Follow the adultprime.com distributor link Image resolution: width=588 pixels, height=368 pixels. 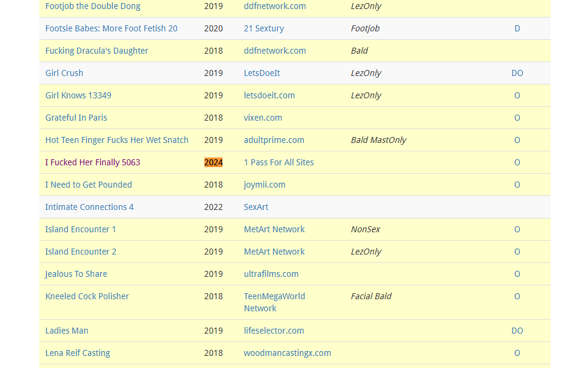pyautogui.click(x=274, y=140)
